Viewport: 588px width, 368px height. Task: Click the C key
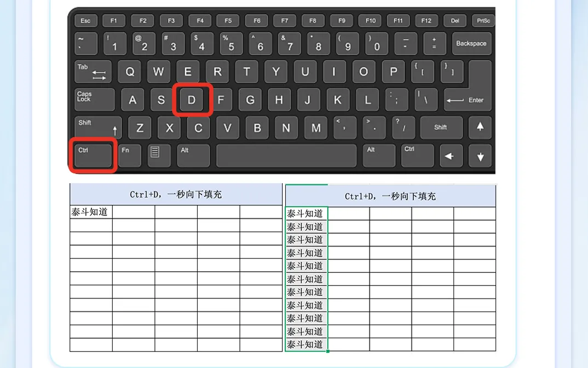coord(198,127)
